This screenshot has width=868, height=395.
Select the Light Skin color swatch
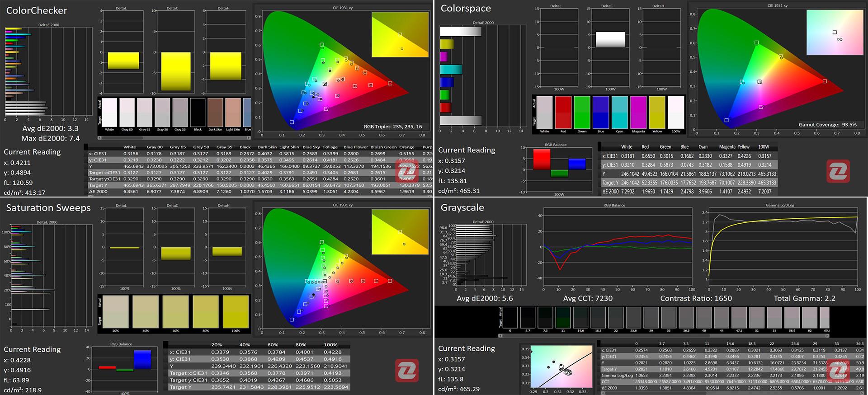233,113
